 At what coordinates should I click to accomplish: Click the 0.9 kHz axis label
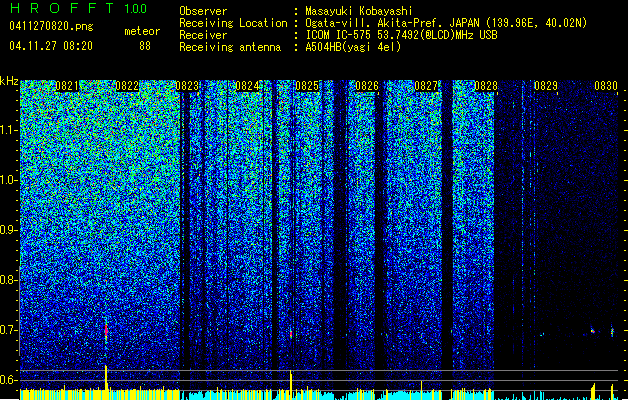(9, 230)
